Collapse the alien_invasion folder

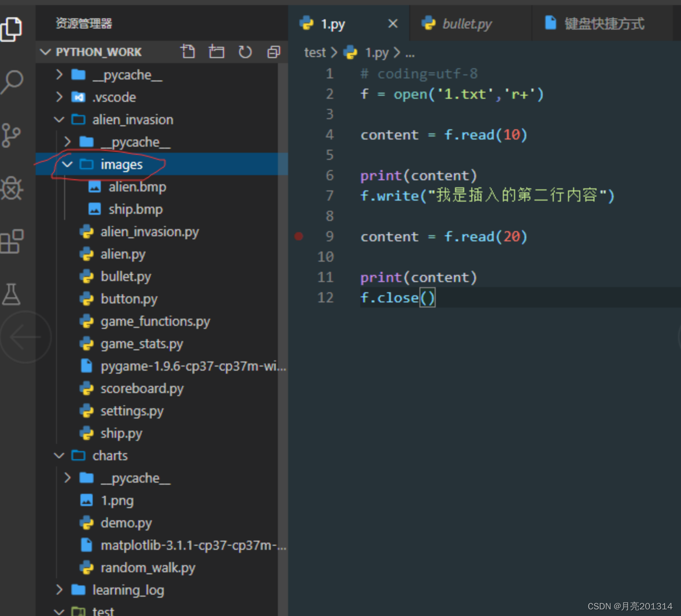59,120
